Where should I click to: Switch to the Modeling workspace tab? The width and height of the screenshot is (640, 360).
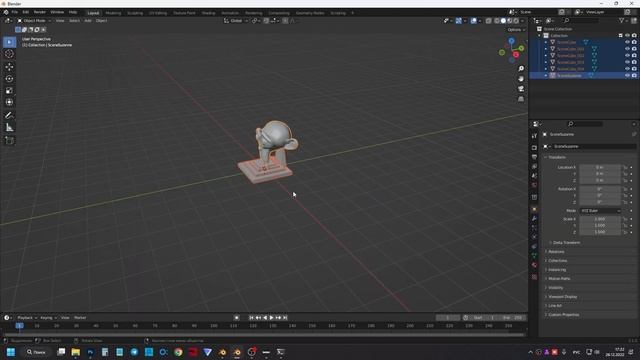[113, 13]
